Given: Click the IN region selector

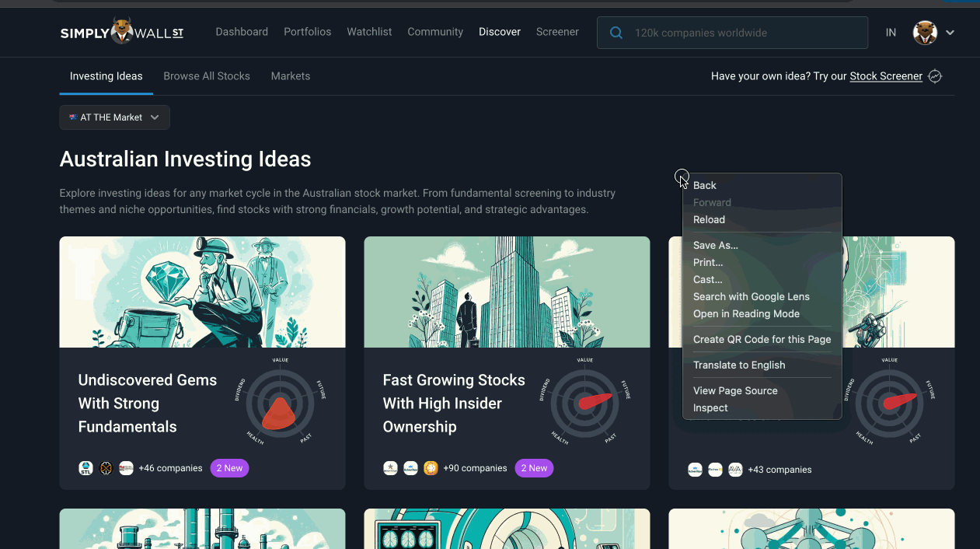Looking at the screenshot, I should tap(891, 33).
